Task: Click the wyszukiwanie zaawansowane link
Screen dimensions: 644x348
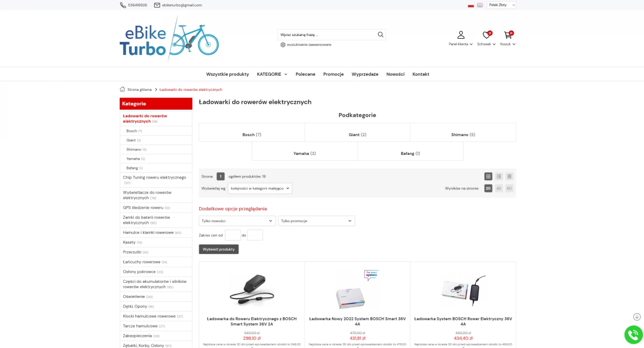Action: click(x=309, y=45)
